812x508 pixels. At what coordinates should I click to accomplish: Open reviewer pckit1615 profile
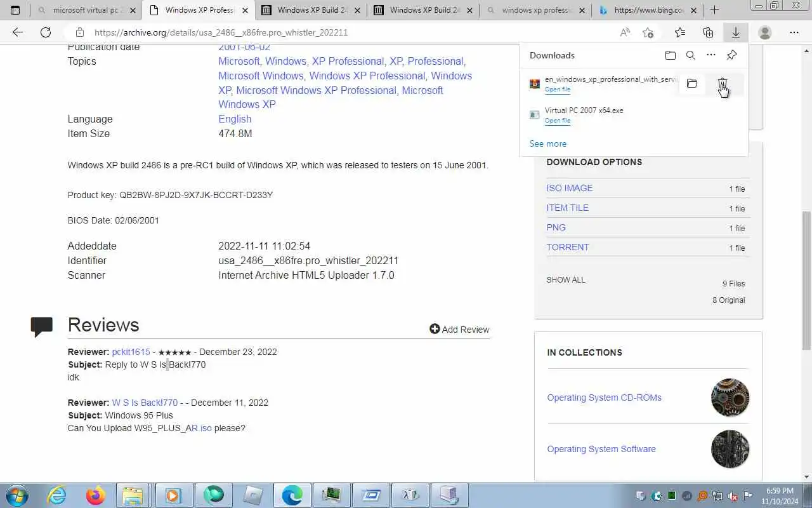tap(131, 352)
